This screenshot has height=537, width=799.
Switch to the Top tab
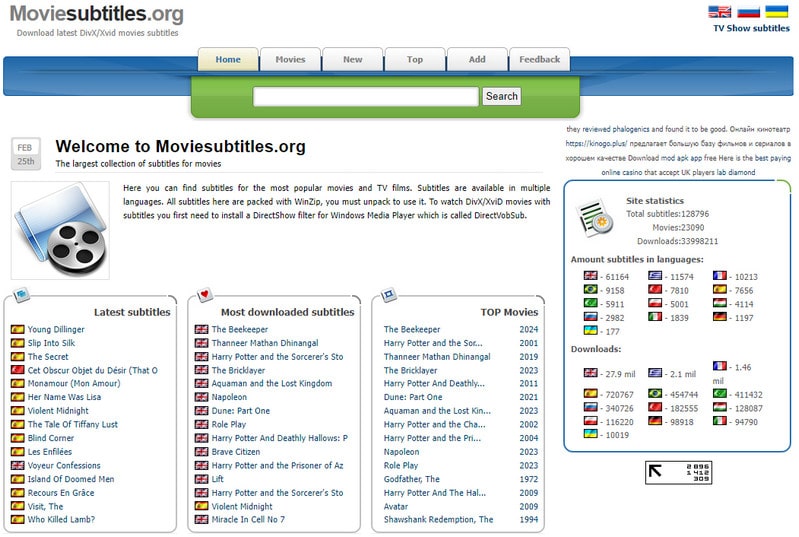tap(414, 59)
